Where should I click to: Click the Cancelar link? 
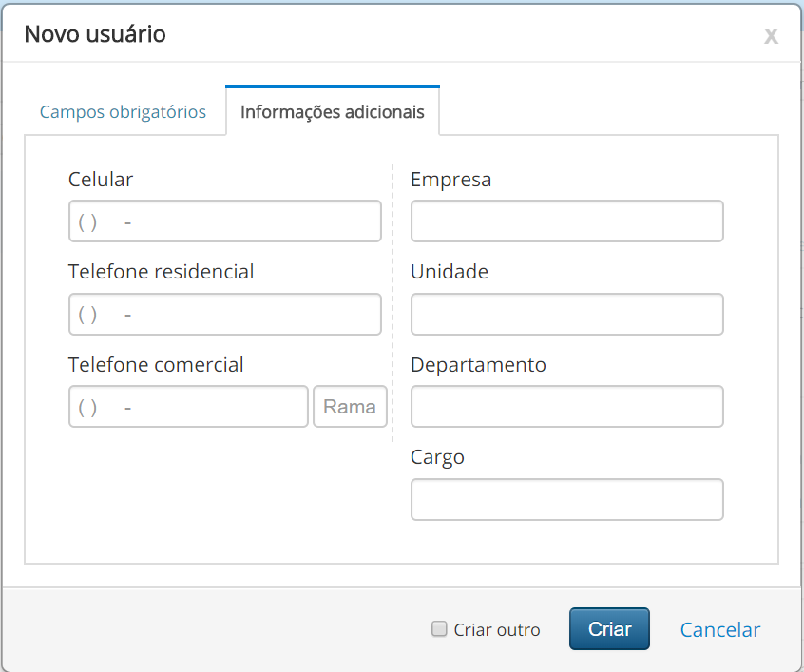click(719, 629)
